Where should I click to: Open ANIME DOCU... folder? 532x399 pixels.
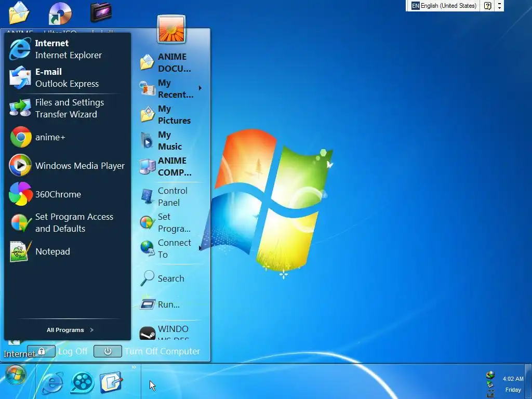pos(170,62)
